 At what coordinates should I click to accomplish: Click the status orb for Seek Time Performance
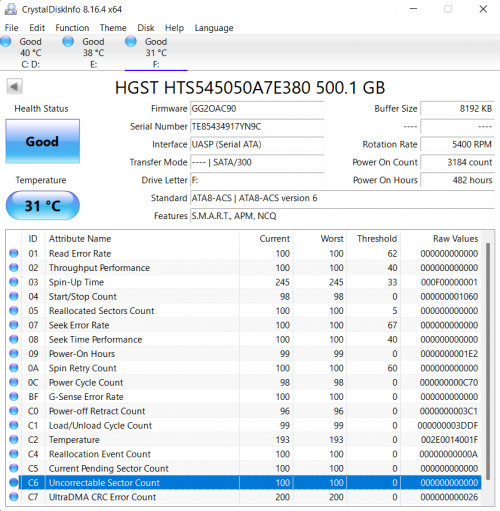(x=14, y=339)
